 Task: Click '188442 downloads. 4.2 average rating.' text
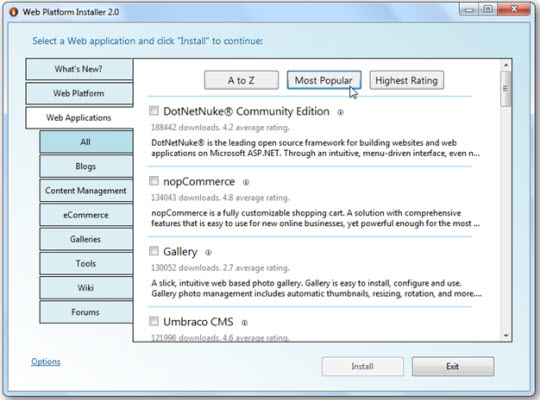pos(220,127)
